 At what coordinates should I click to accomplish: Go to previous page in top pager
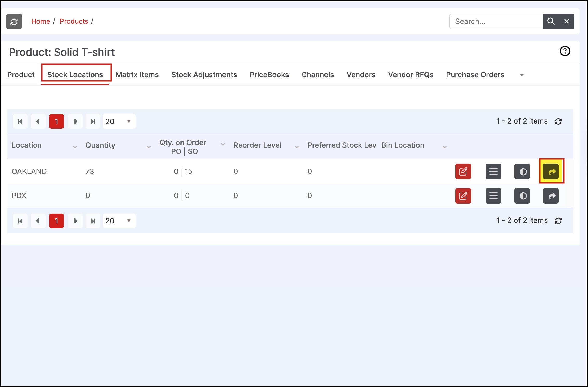tap(38, 121)
